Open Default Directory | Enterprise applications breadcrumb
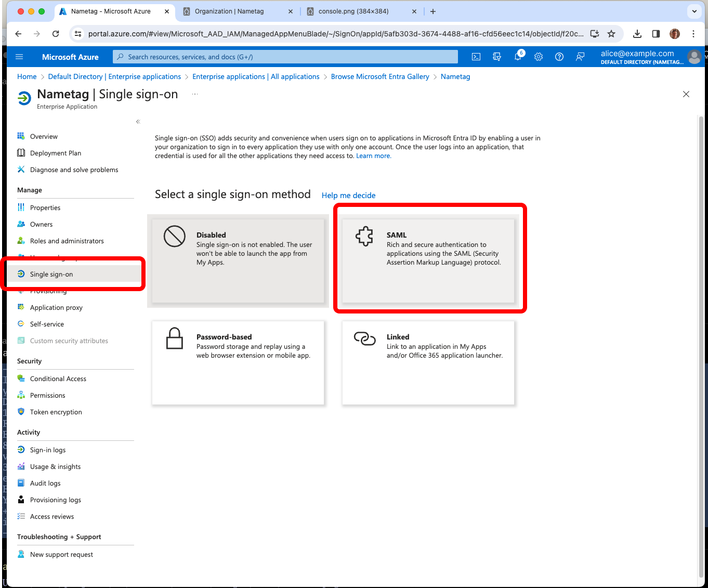 [x=114, y=76]
